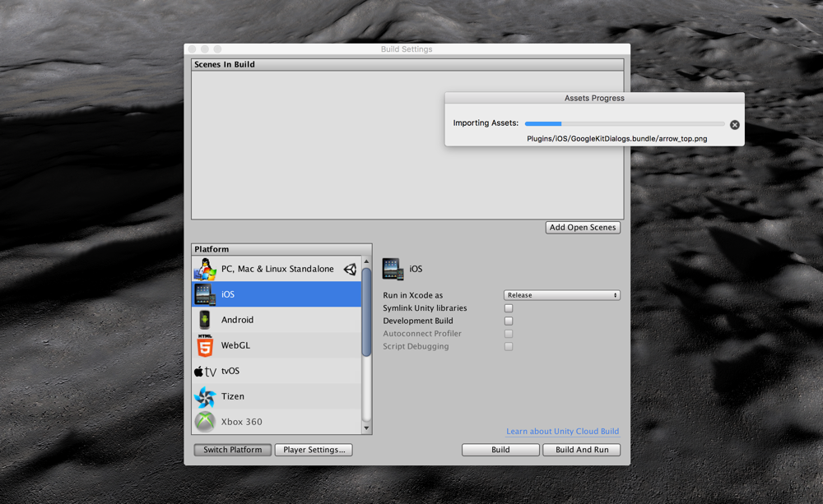823x504 pixels.
Task: Toggle the Autoconnect Profiler checkbox
Action: point(509,334)
